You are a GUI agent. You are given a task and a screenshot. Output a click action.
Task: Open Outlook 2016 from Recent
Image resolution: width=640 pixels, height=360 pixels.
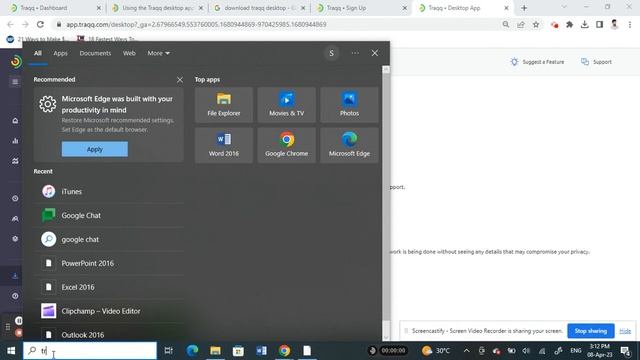pos(109,334)
